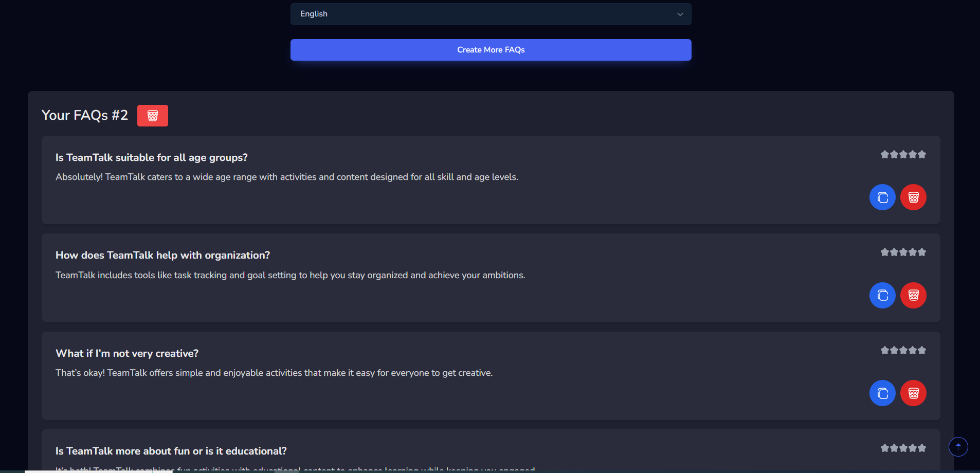Copy the 'help with organization' FAQ
This screenshot has height=473, width=980.
tap(882, 296)
